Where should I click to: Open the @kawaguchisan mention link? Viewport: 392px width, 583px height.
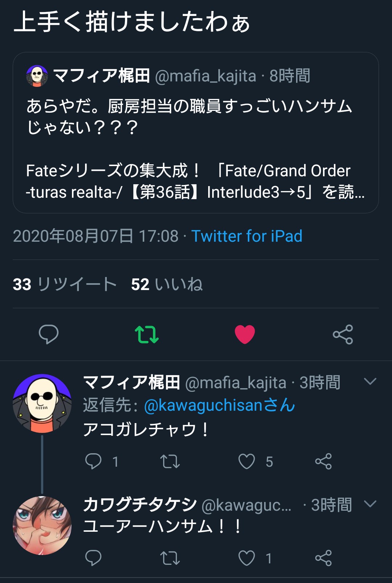219,405
